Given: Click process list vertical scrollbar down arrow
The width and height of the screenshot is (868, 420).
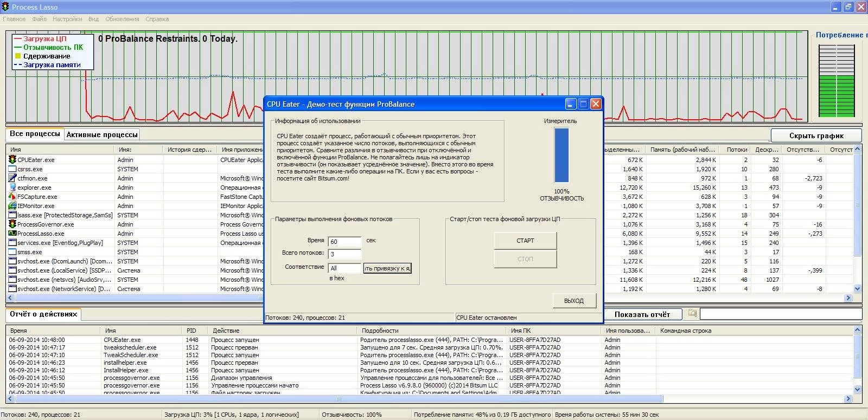Looking at the screenshot, I should (x=858, y=289).
